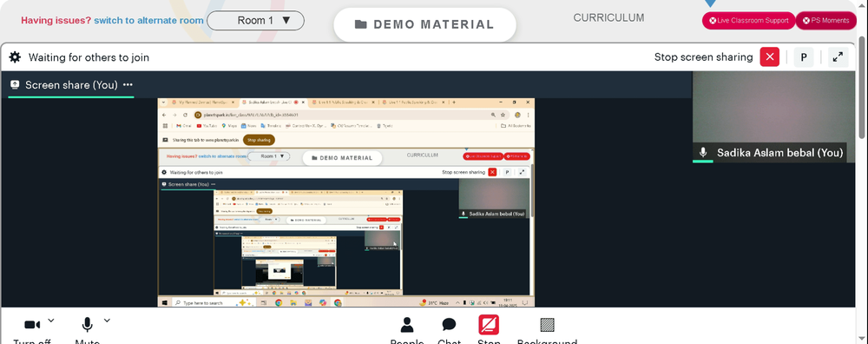This screenshot has height=344, width=868.
Task: Click the Windows Start icon in shared taskbar
Action: [x=164, y=302]
